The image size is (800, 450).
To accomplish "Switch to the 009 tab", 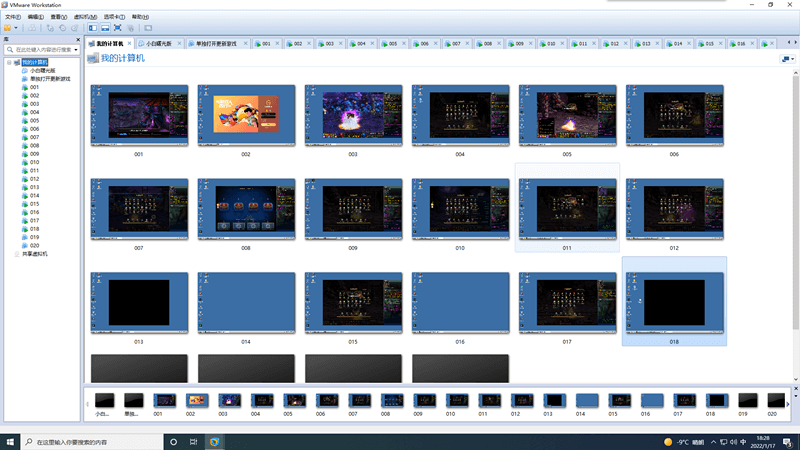I will (518, 44).
